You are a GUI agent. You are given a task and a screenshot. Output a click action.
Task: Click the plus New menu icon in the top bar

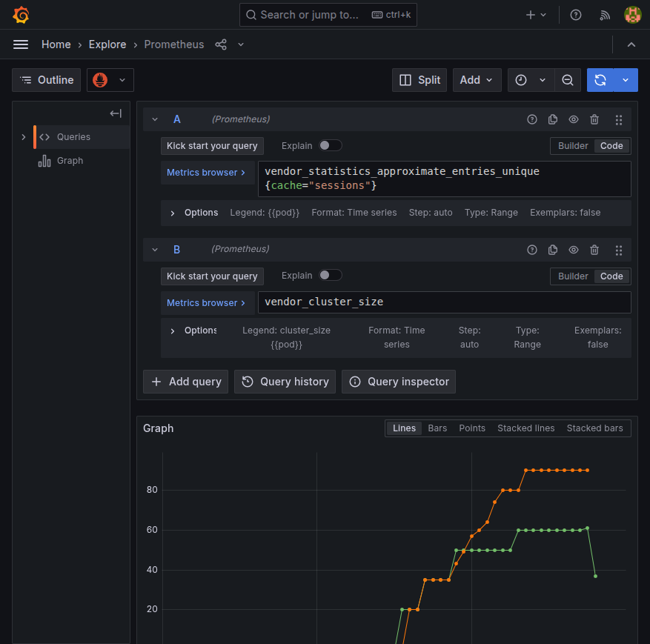tap(536, 15)
